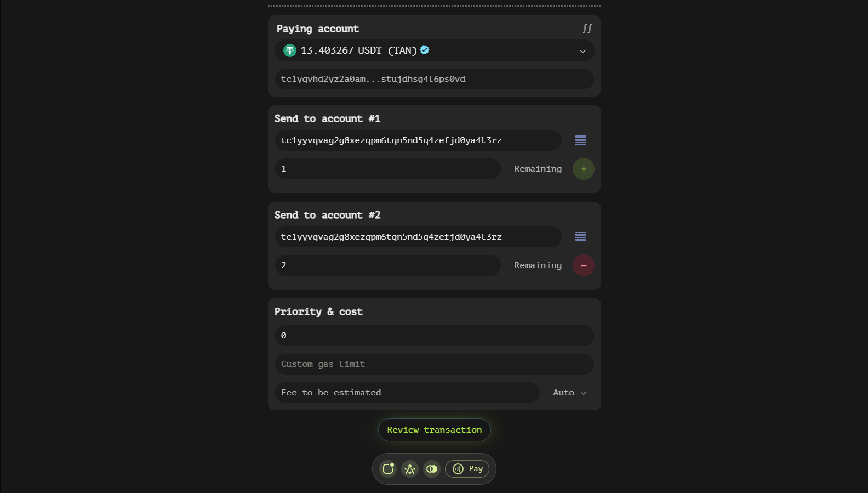Click the account #2 amount field

pyautogui.click(x=388, y=265)
